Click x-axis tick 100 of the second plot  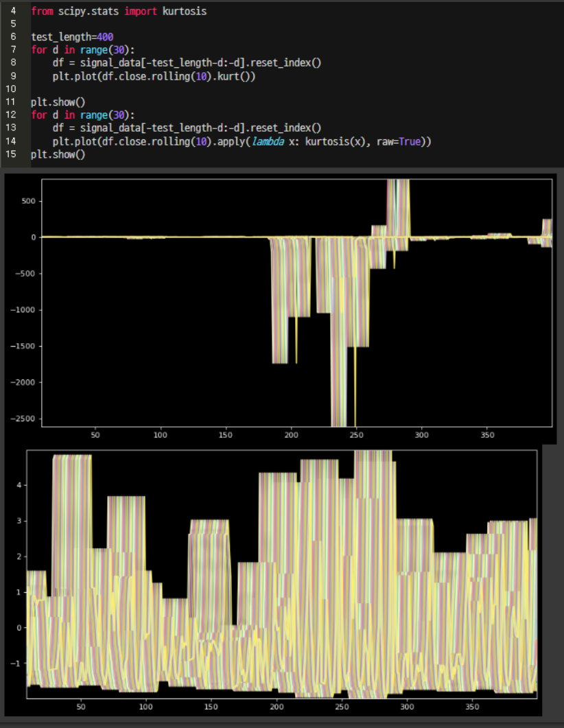[145, 707]
